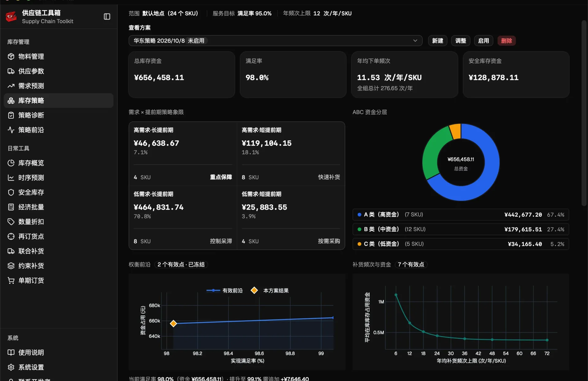
Task: Open the 低需求·长提前期 quadrant card
Action: (x=183, y=218)
